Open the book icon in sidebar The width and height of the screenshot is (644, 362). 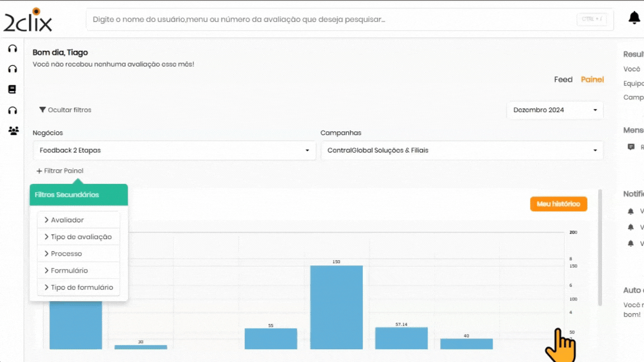click(12, 89)
